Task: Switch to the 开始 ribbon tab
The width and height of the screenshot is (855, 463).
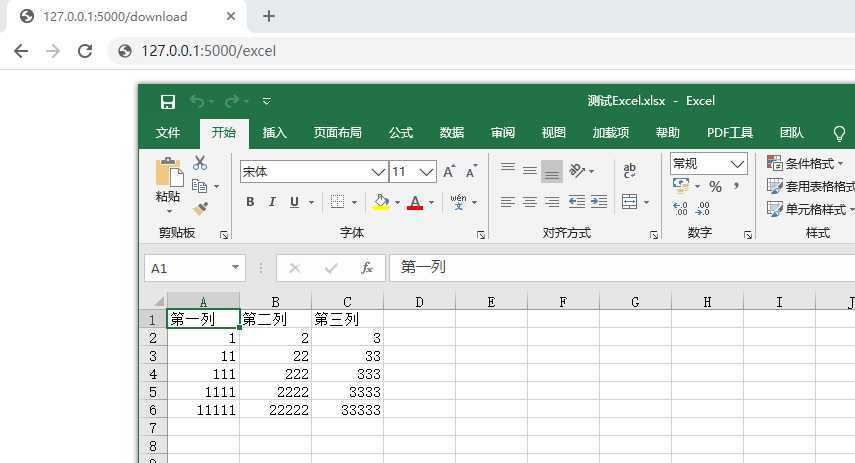Action: pos(224,133)
